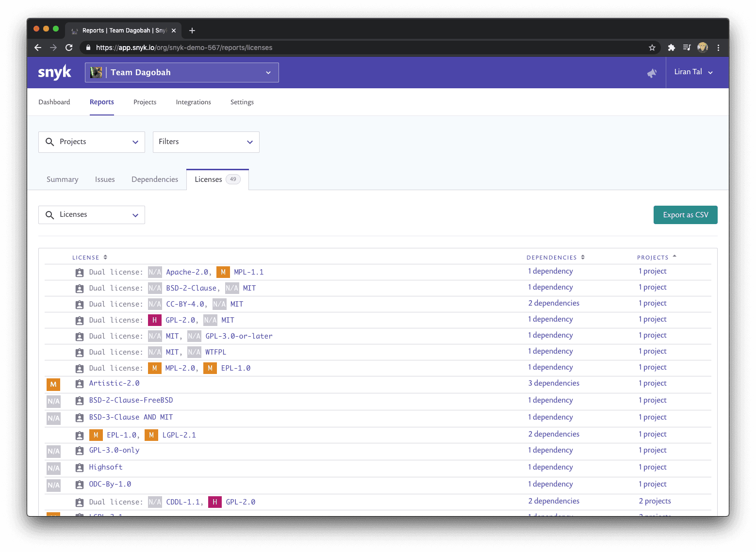The height and width of the screenshot is (552, 756).
Task: Click search icon in Licenses filter
Action: (x=49, y=215)
